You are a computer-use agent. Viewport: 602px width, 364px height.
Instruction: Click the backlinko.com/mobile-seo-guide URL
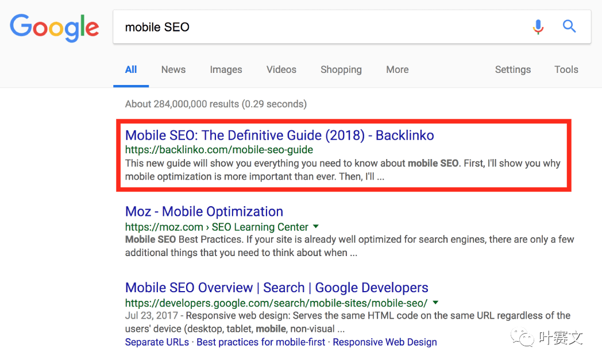click(219, 150)
